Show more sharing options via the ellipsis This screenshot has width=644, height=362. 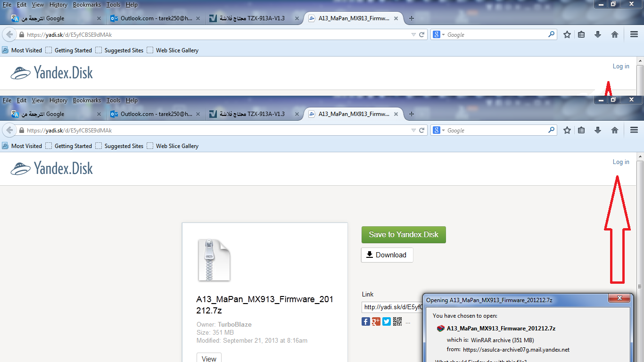[x=408, y=323]
